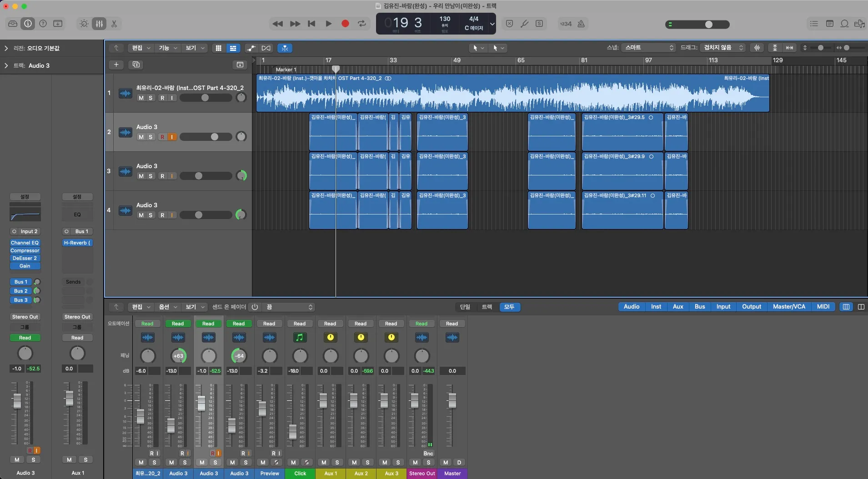Expand the 트랙: Audio 3 inspector section
Screen dimensions: 868x479
6,65
